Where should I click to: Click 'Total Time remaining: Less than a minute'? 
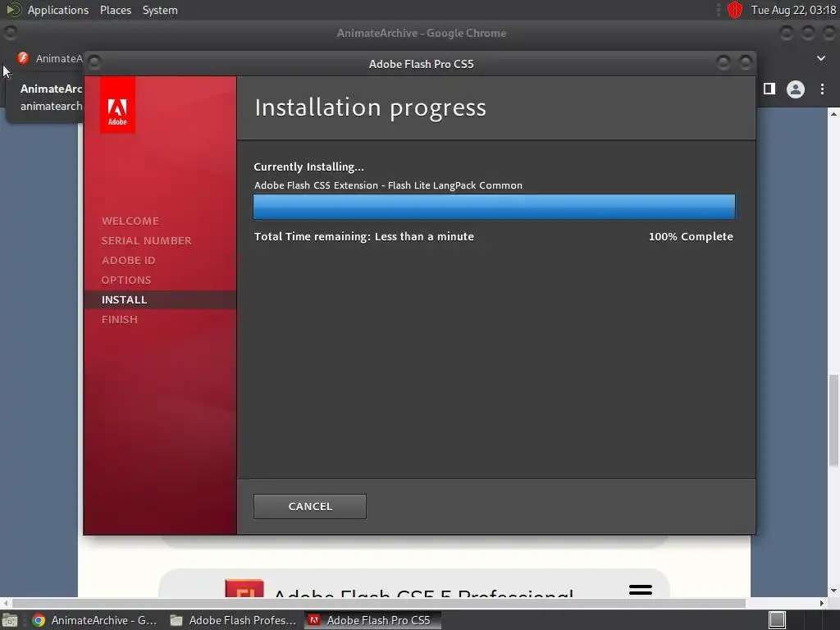click(x=363, y=236)
